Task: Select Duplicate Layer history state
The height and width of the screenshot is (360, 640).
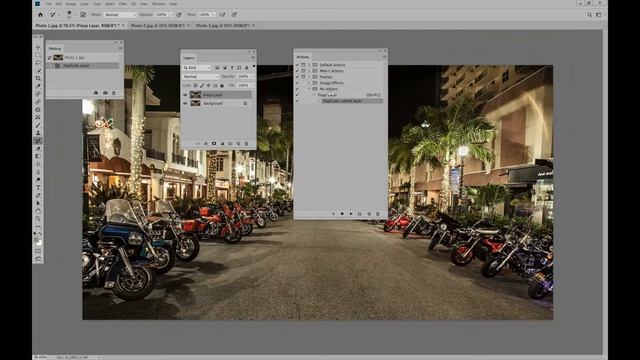Action: pos(83,65)
